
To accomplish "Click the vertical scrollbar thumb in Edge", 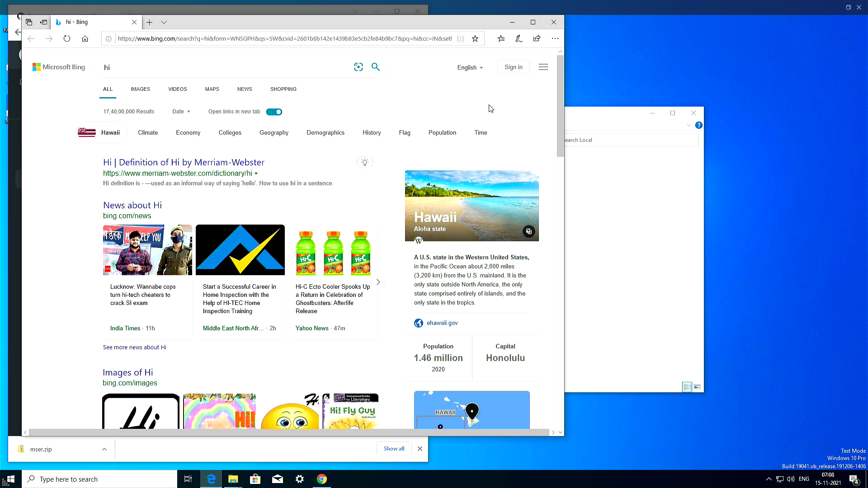I will click(561, 106).
